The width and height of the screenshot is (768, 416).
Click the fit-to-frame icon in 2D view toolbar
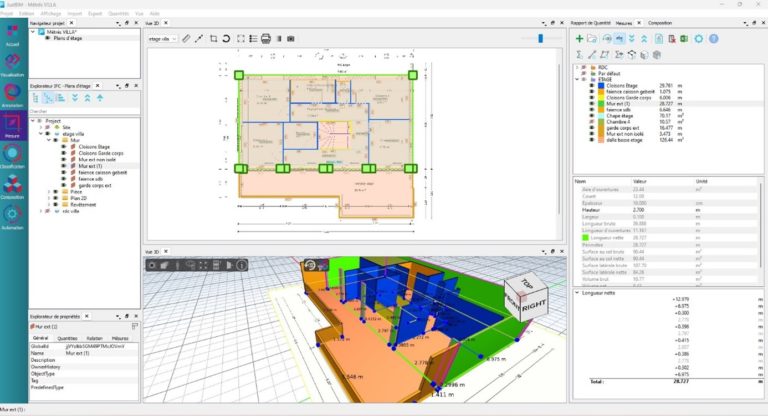click(240, 39)
